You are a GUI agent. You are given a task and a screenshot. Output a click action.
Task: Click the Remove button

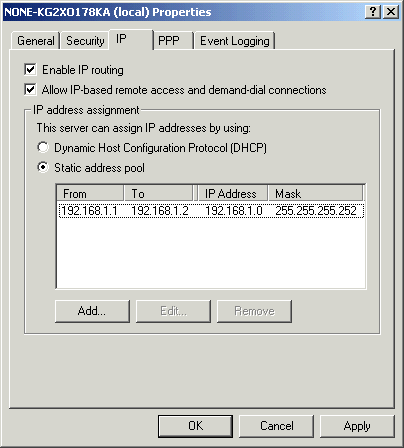(254, 311)
